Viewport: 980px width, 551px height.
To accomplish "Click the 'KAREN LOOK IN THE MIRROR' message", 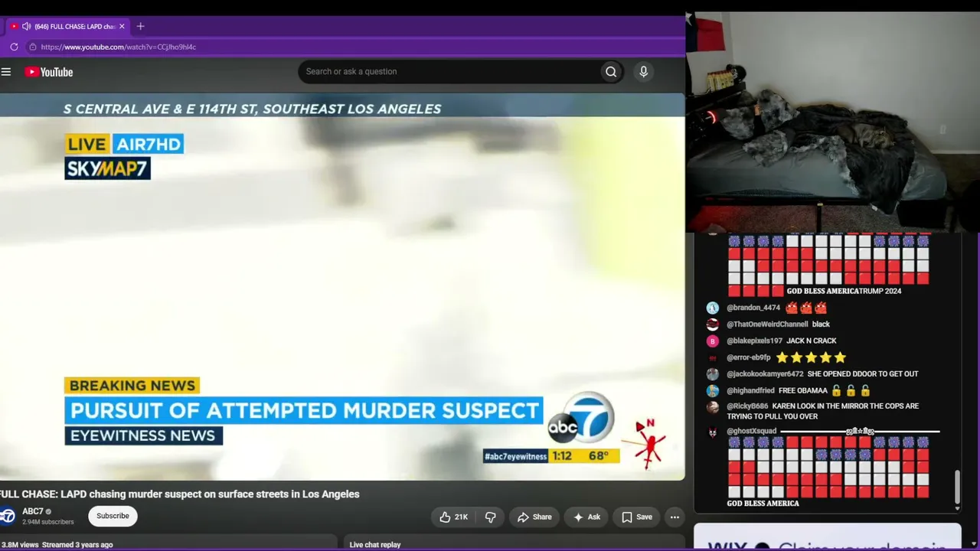I will [x=823, y=412].
